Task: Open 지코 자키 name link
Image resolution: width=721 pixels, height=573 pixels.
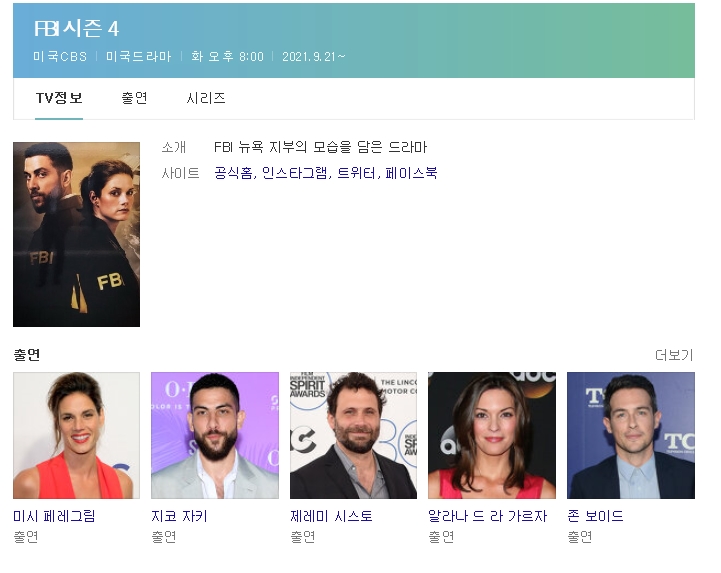Action: [179, 516]
